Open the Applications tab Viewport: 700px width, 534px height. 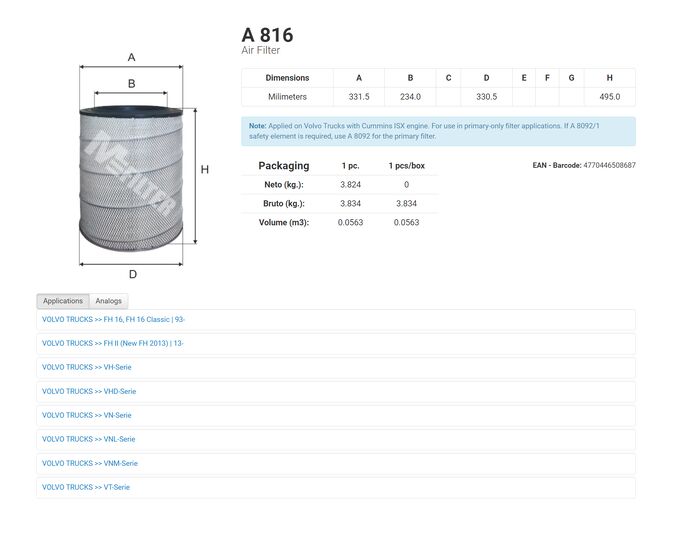tap(63, 301)
